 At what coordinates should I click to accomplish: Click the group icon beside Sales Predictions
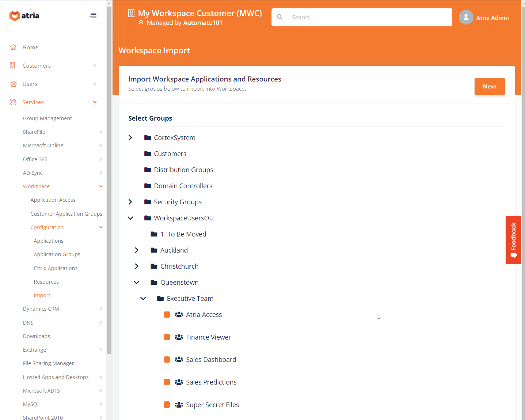pyautogui.click(x=179, y=382)
